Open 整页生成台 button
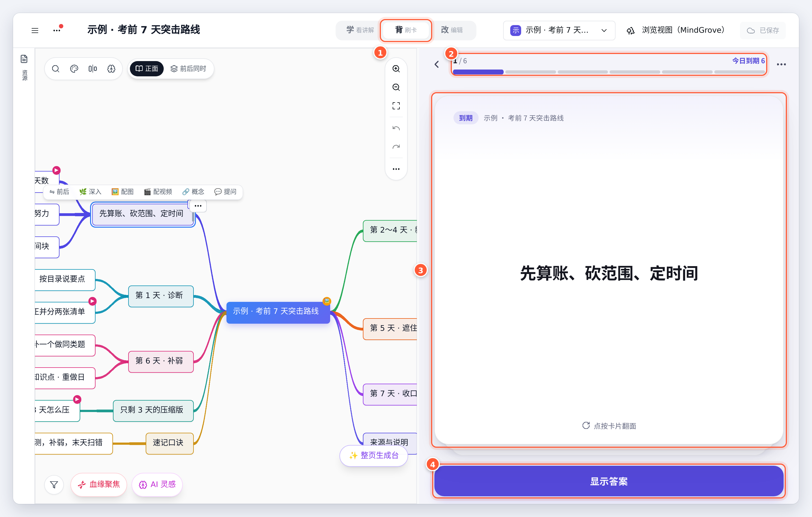Viewport: 812px width, 517px height. click(x=374, y=456)
